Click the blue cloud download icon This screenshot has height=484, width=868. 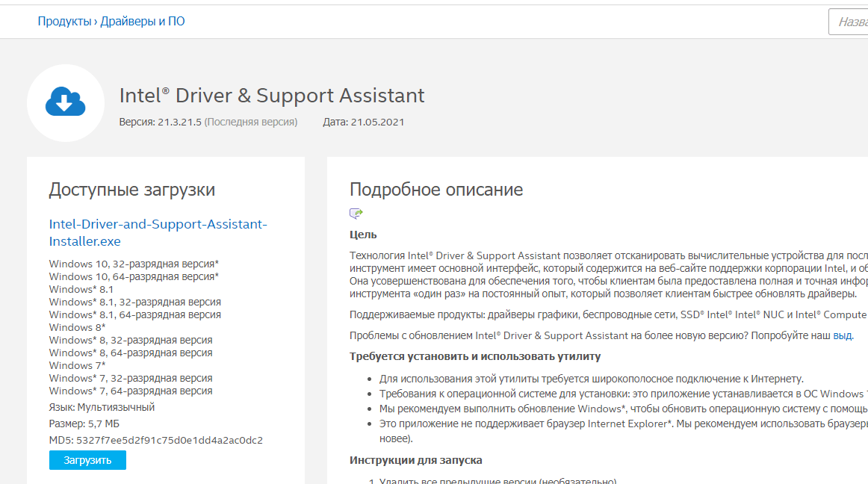(x=65, y=102)
